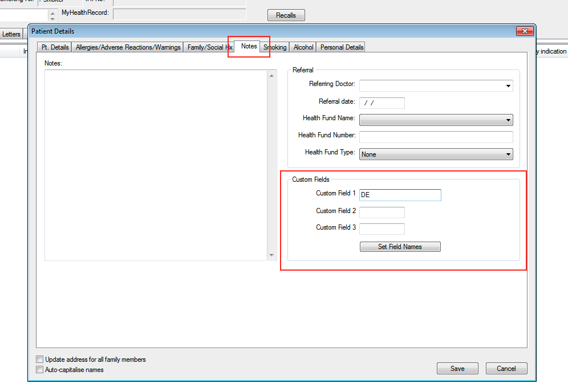Click the Custom Field 2 input
Viewport: 568px width, 392px height.
click(382, 213)
